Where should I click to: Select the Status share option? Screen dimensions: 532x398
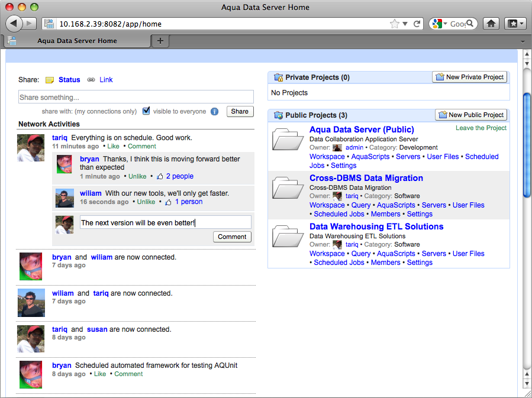coord(69,80)
